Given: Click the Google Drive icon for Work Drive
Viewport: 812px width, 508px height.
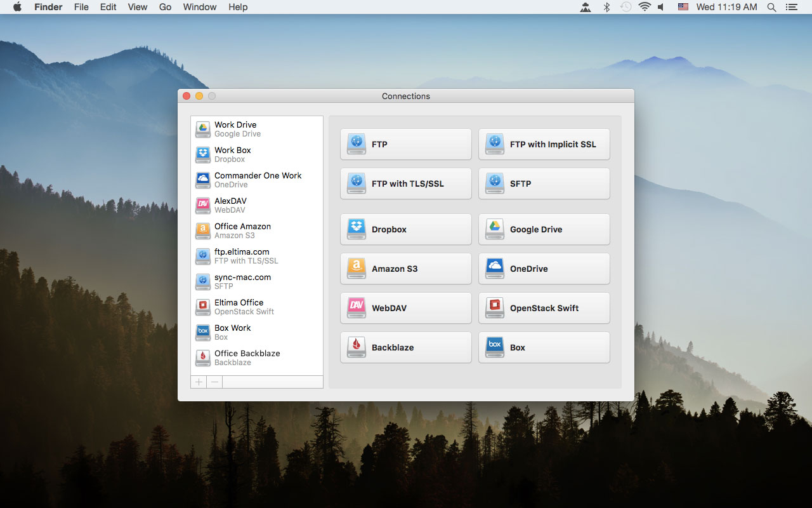Looking at the screenshot, I should [203, 129].
